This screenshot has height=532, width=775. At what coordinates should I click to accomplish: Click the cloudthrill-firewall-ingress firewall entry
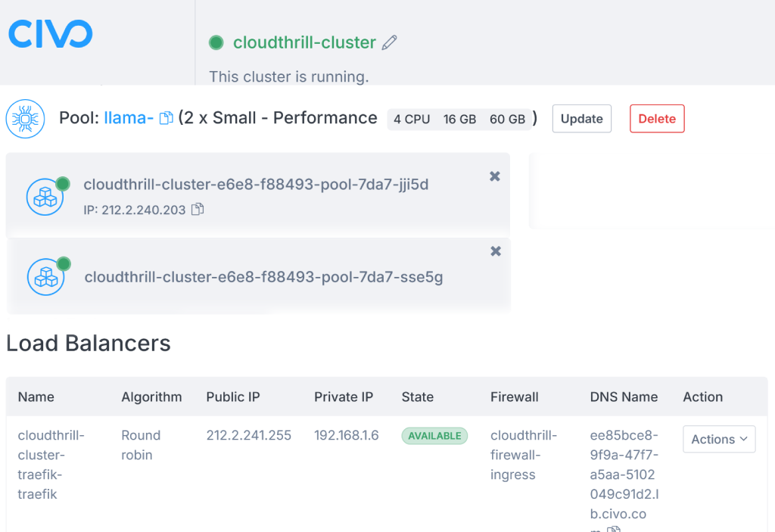click(524, 455)
